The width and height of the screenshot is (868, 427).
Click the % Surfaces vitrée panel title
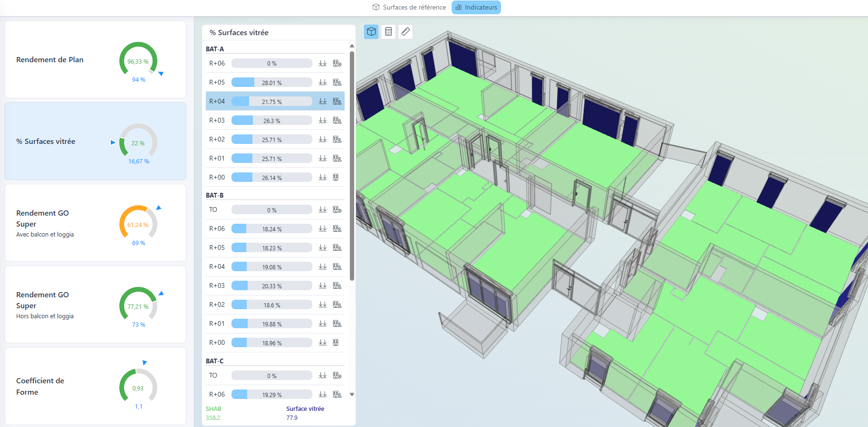pos(239,32)
